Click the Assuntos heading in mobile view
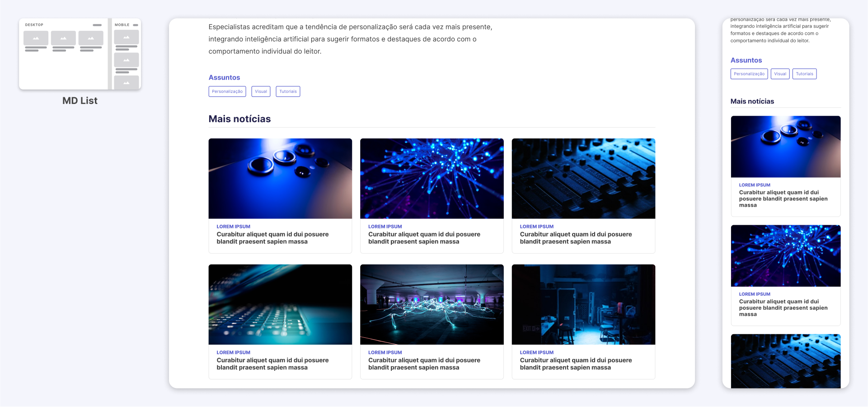This screenshot has width=868, height=407. 746,60
